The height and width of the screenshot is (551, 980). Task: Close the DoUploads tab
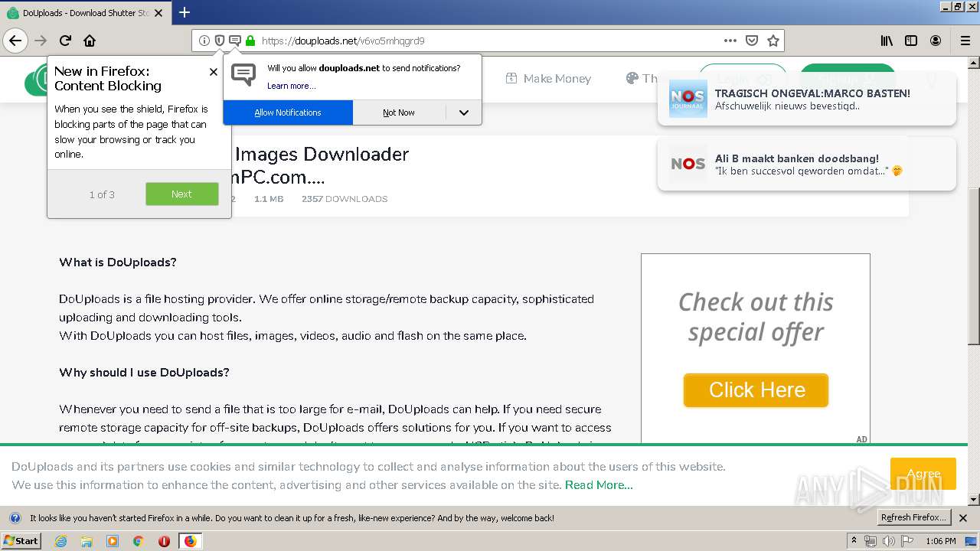(158, 13)
